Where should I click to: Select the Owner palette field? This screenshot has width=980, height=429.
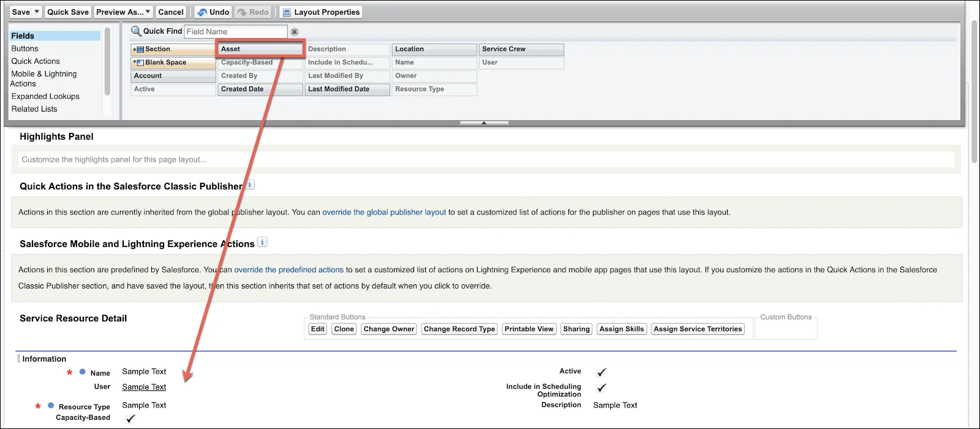(x=434, y=76)
